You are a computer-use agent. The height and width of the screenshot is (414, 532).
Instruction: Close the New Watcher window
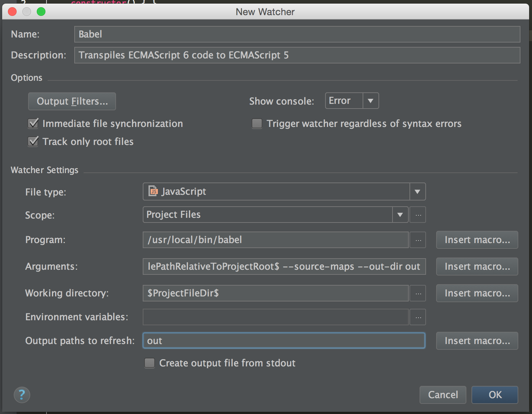(12, 12)
